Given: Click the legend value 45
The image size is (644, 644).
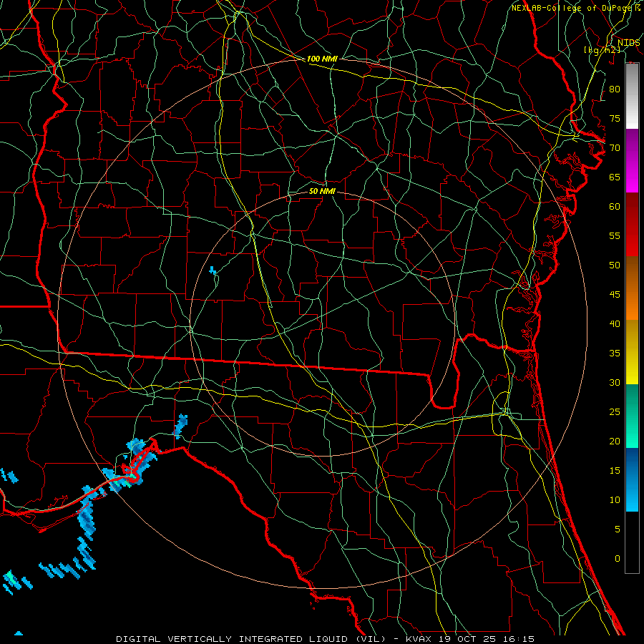Looking at the screenshot, I should tap(615, 295).
